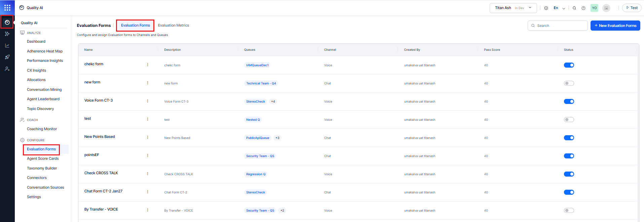Click the add-circle icon in top bar
Viewport: 644px width, 222px height.
coord(546,8)
